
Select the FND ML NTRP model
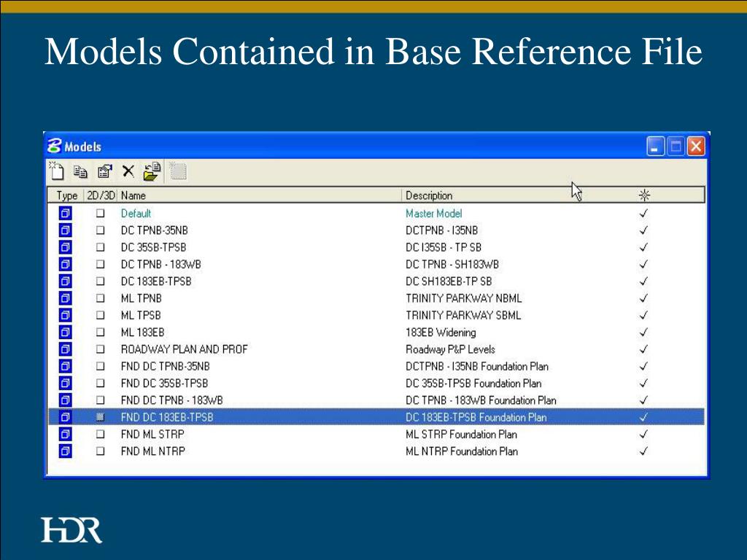point(153,451)
